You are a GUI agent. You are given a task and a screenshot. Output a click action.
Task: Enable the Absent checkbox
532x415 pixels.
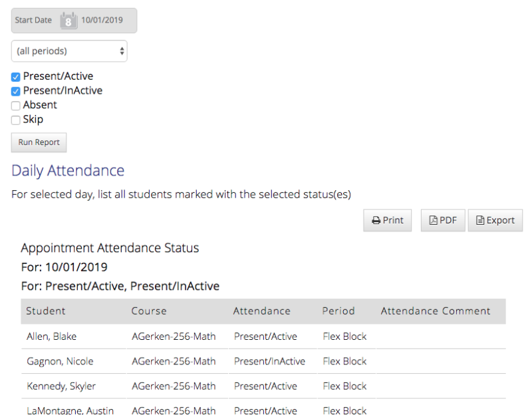pos(15,105)
